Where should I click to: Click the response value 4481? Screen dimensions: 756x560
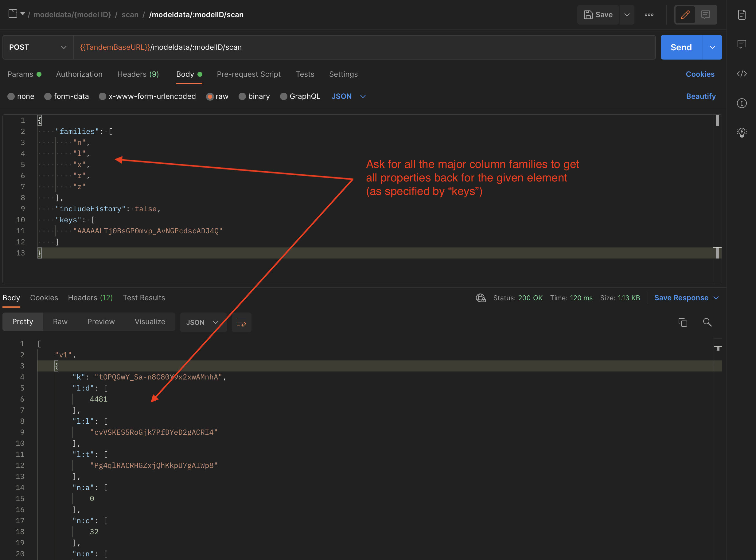tap(99, 399)
